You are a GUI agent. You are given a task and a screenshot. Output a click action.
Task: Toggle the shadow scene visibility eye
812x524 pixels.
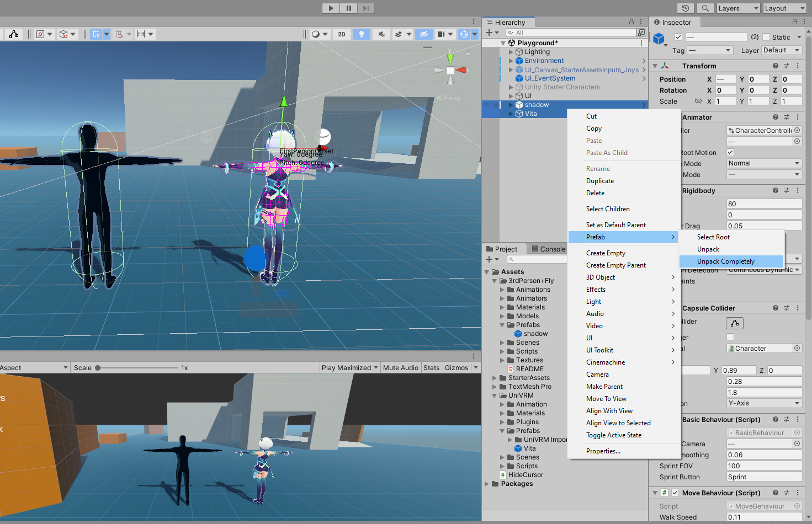pos(486,105)
